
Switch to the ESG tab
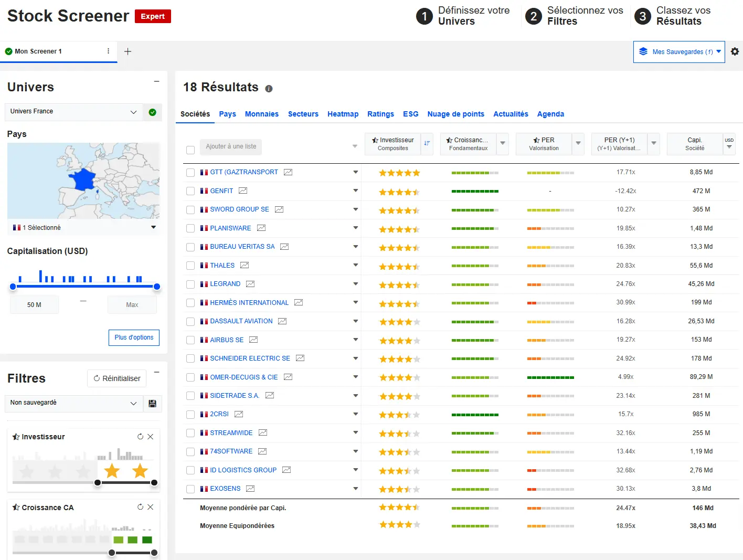click(411, 114)
